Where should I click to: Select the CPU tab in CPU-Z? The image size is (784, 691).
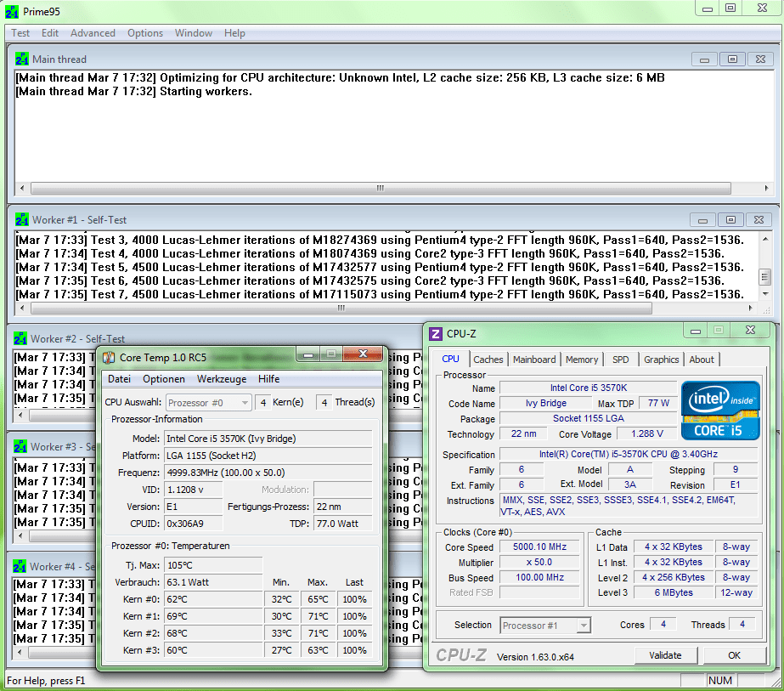(x=450, y=359)
